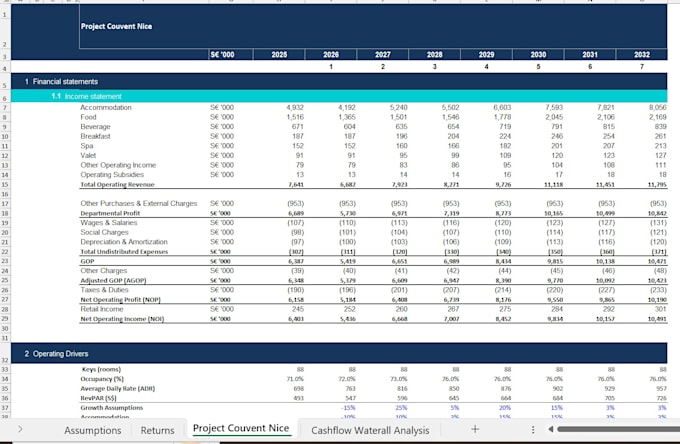The height and width of the screenshot is (444, 680).
Task: Select the Project Couvent Nice title cell
Action: (x=116, y=26)
